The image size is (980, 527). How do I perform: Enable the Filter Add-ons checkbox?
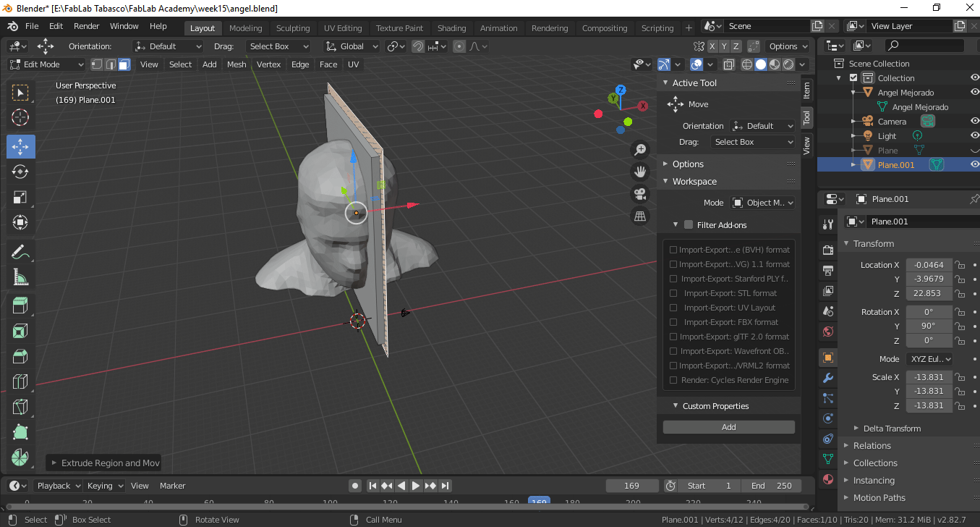(689, 225)
